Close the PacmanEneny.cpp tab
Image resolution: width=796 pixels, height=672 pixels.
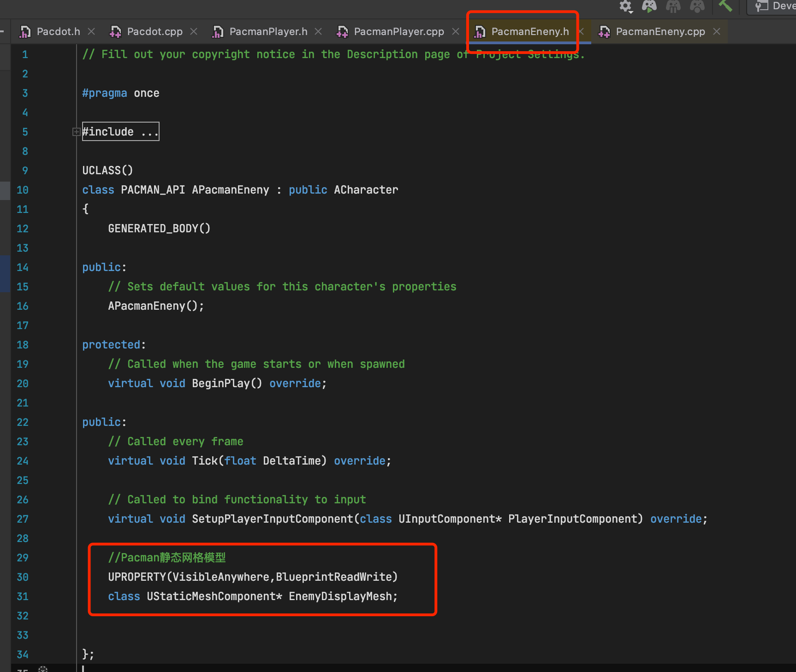(x=717, y=31)
